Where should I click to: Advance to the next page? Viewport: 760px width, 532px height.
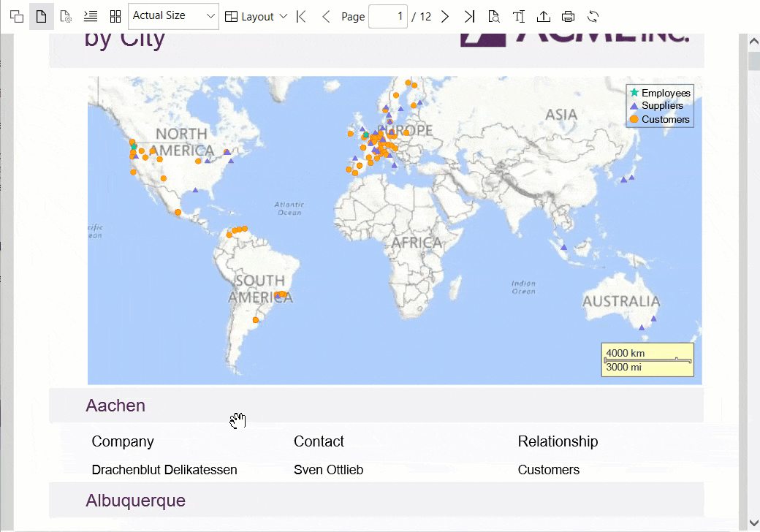coord(445,16)
